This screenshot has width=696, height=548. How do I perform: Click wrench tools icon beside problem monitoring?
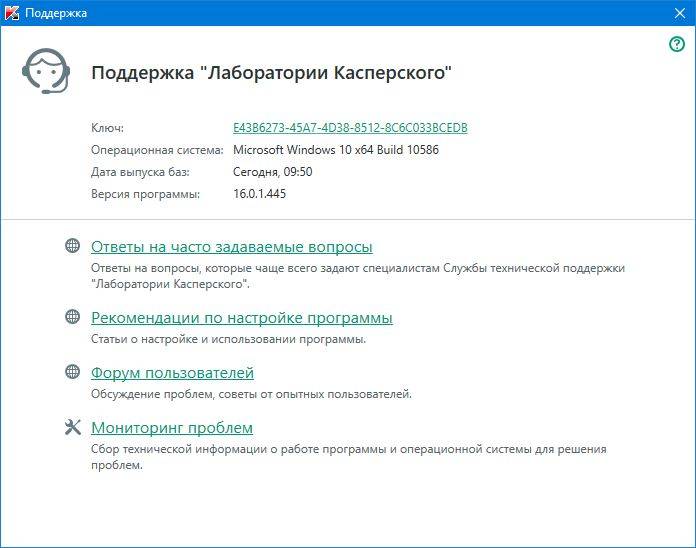click(x=73, y=427)
